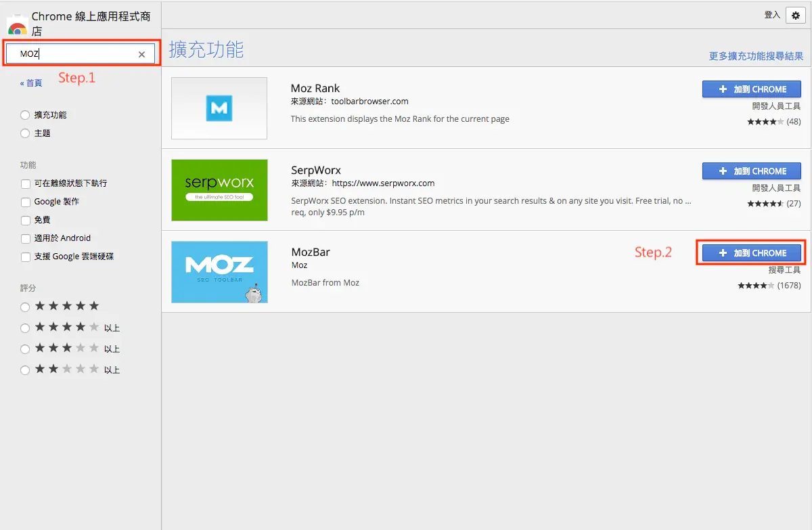Click the MozBar star rating (1678)
This screenshot has width=812, height=530.
(x=769, y=286)
